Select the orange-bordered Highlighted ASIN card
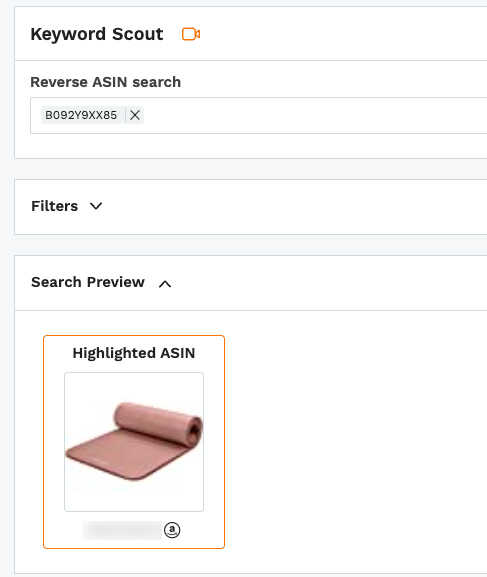 (x=134, y=442)
